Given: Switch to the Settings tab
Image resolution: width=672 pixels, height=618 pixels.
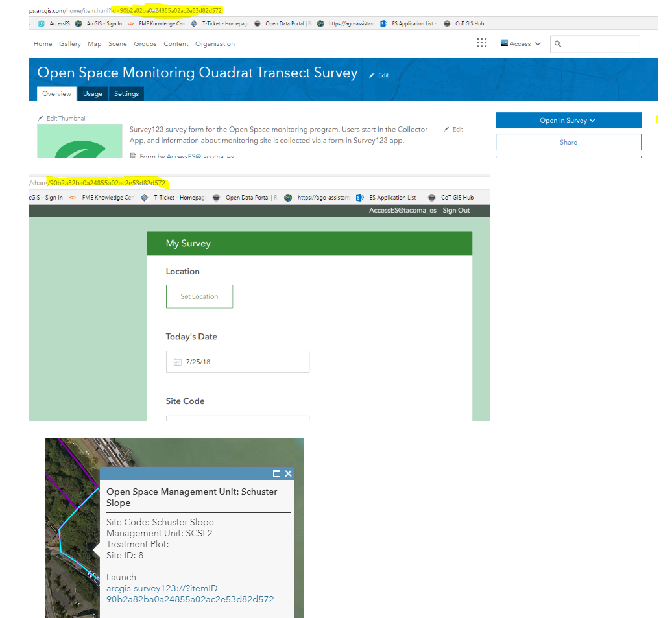Looking at the screenshot, I should pyautogui.click(x=126, y=94).
